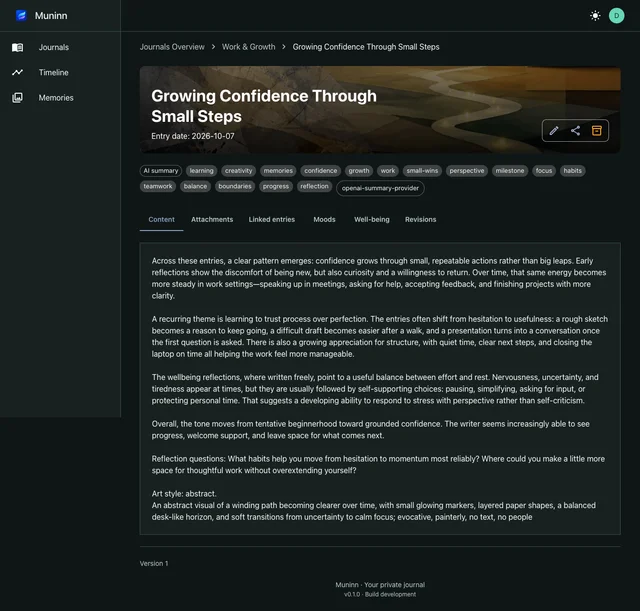Open the user avatar menu

point(616,16)
